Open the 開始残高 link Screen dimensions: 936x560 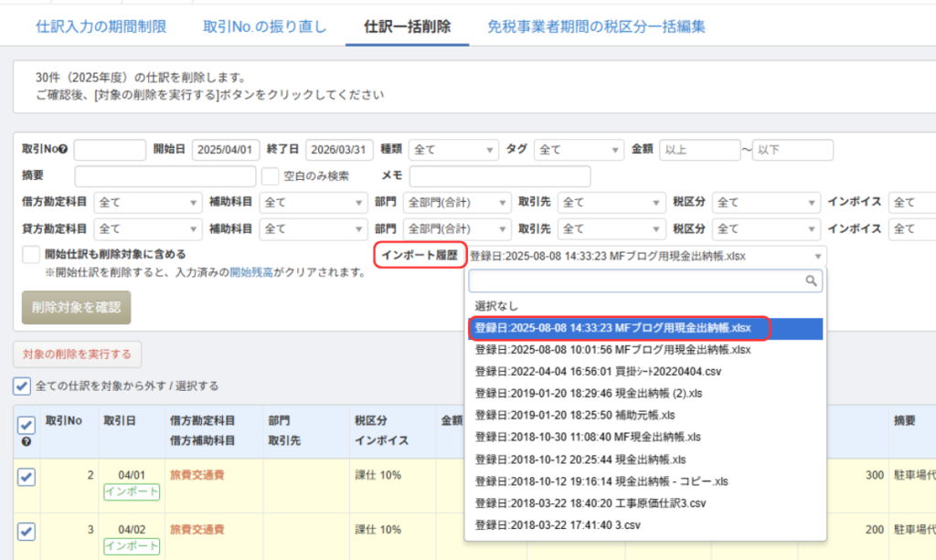[255, 272]
